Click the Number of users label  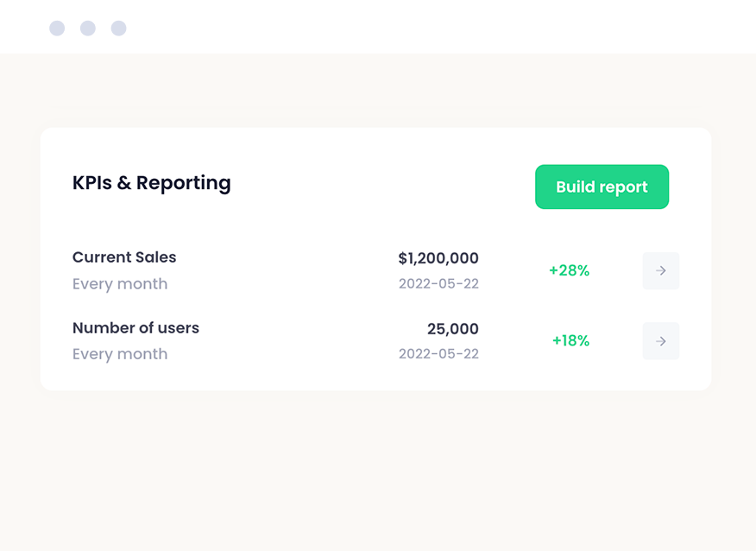(135, 328)
